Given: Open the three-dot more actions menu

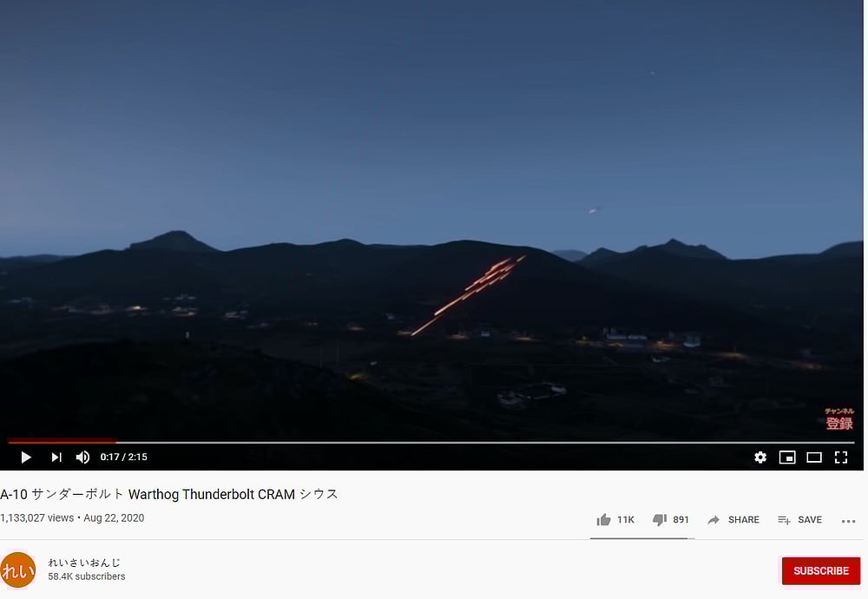Looking at the screenshot, I should point(848,521).
